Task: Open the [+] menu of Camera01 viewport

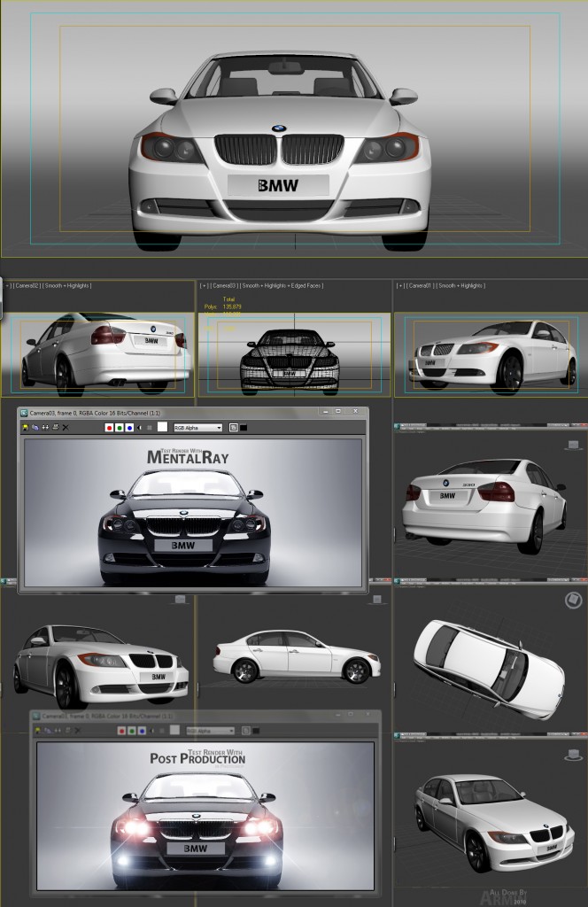Action: coord(400,286)
